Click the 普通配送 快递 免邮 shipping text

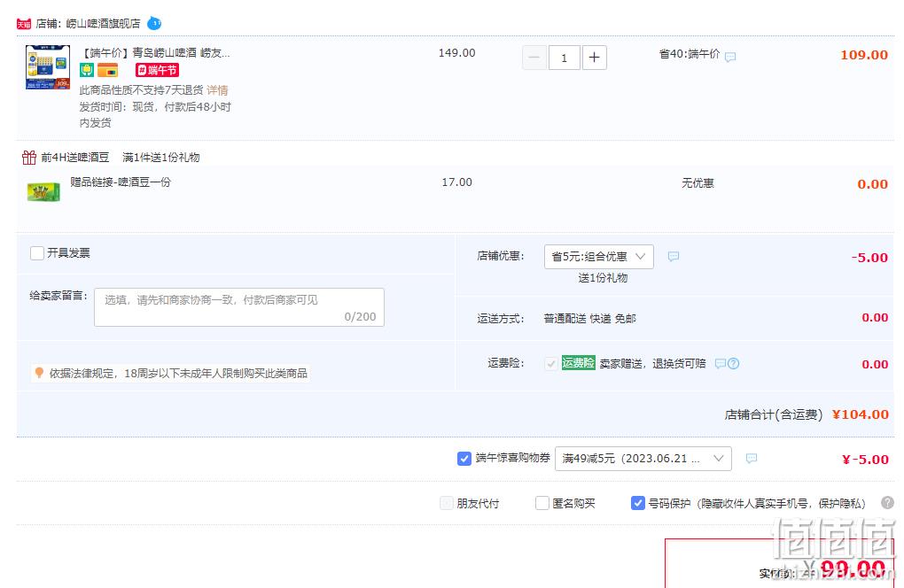pyautogui.click(x=589, y=319)
